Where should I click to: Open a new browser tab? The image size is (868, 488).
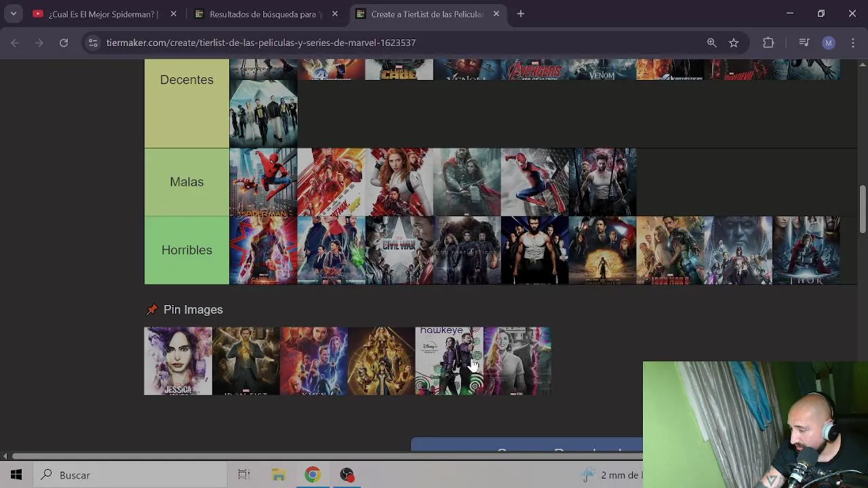pos(521,14)
